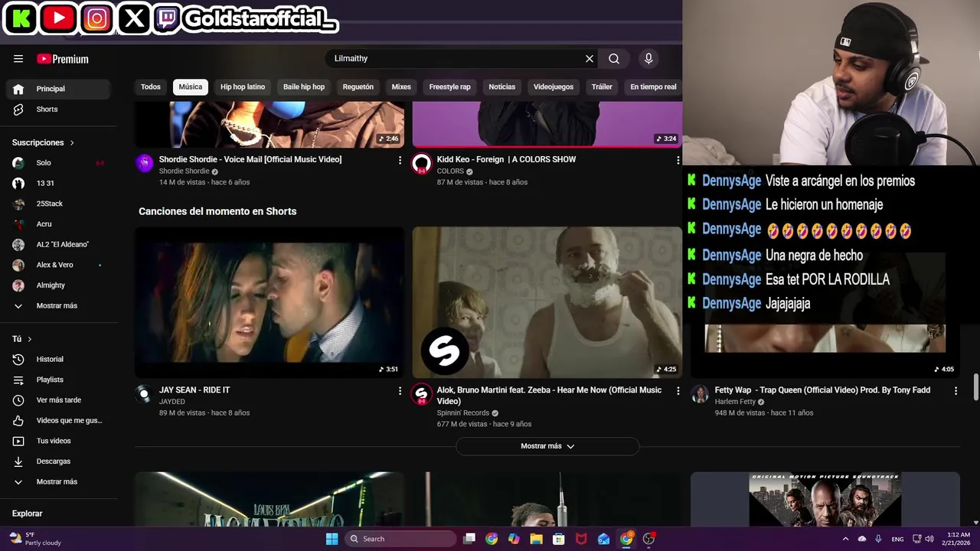This screenshot has width=980, height=551.
Task: Open options menu for Alok Hear Me Now
Action: 678,390
